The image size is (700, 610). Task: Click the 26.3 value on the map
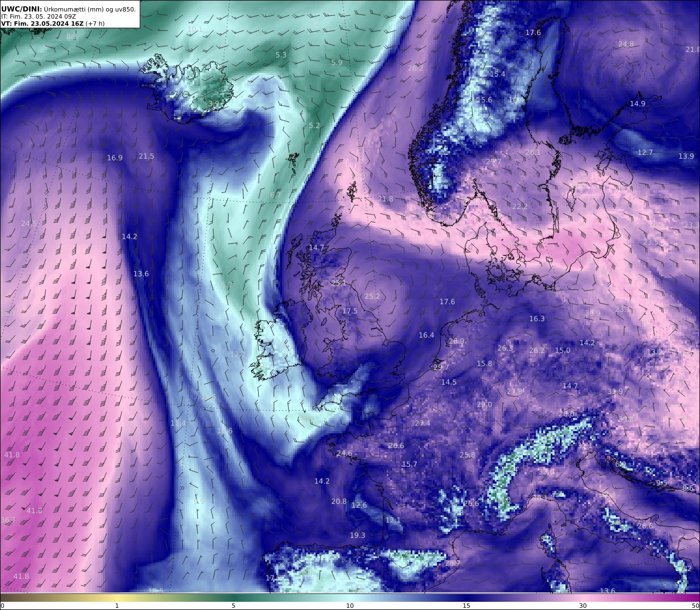(x=505, y=348)
